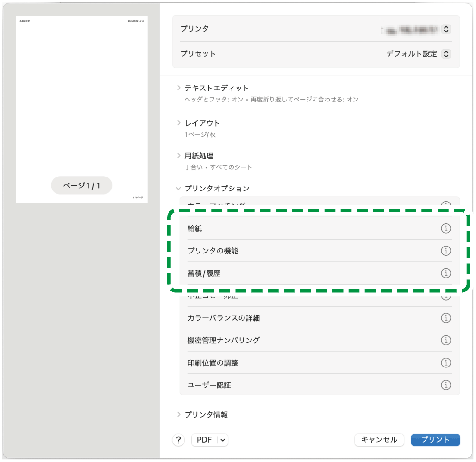Click info icon beside 蓄積/履歴

click(x=445, y=273)
